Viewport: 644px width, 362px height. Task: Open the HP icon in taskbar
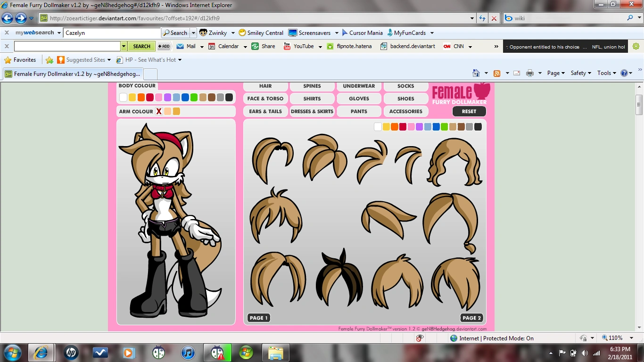71,353
